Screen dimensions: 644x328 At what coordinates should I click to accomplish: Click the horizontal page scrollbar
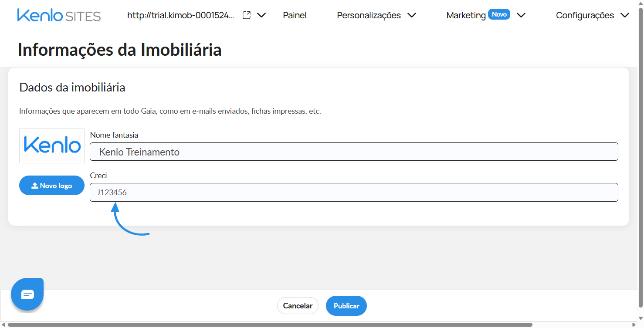pos(270,325)
